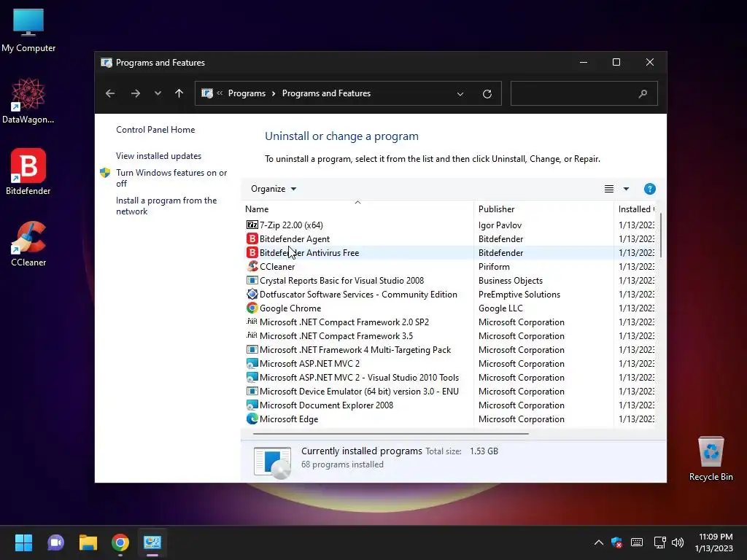The width and height of the screenshot is (747, 560).
Task: Refresh the Programs and Features list
Action: pos(487,94)
